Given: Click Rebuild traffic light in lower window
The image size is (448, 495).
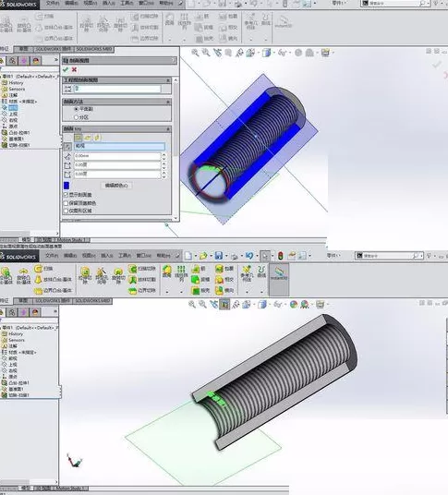Looking at the screenshot, I should [281, 256].
